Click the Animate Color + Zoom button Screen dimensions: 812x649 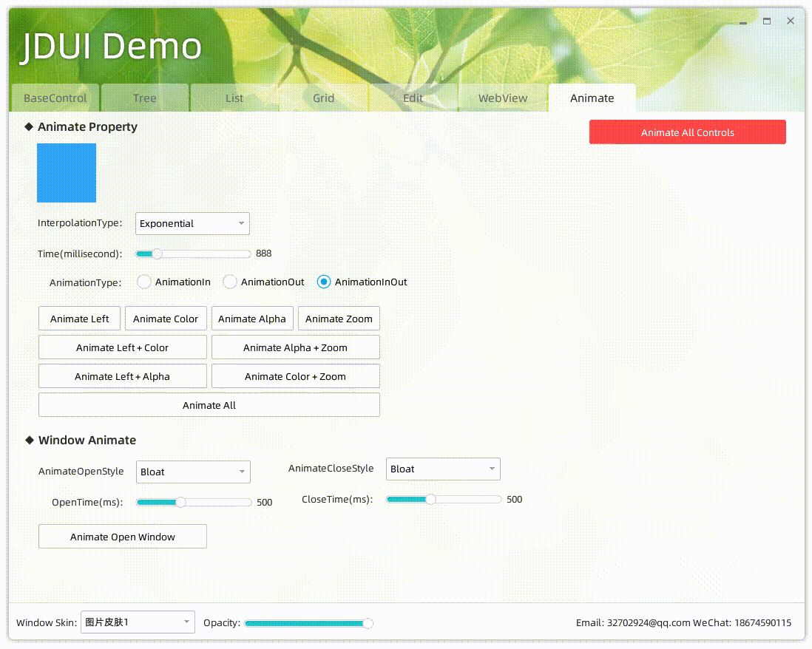(x=295, y=376)
